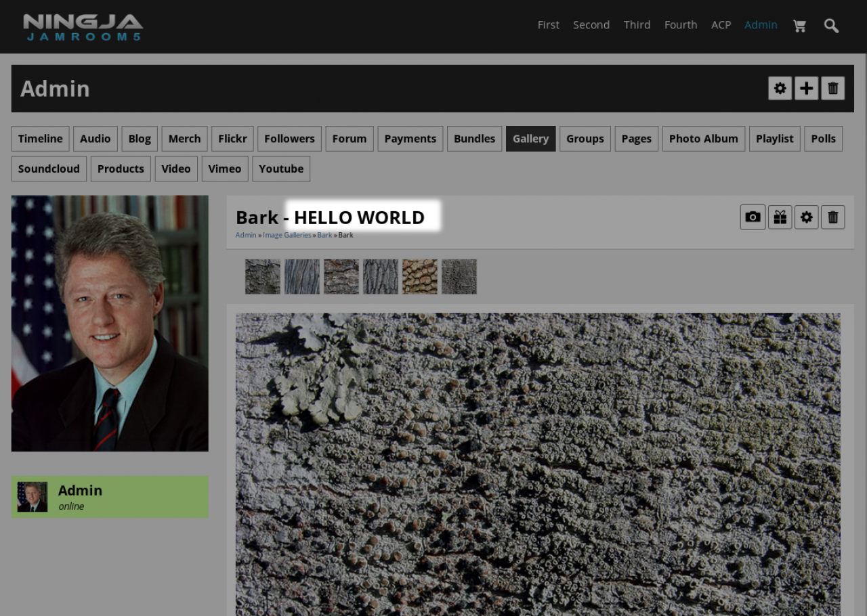Image resolution: width=867 pixels, height=616 pixels.
Task: Follow the Admin breadcrumb link
Action: coord(246,235)
